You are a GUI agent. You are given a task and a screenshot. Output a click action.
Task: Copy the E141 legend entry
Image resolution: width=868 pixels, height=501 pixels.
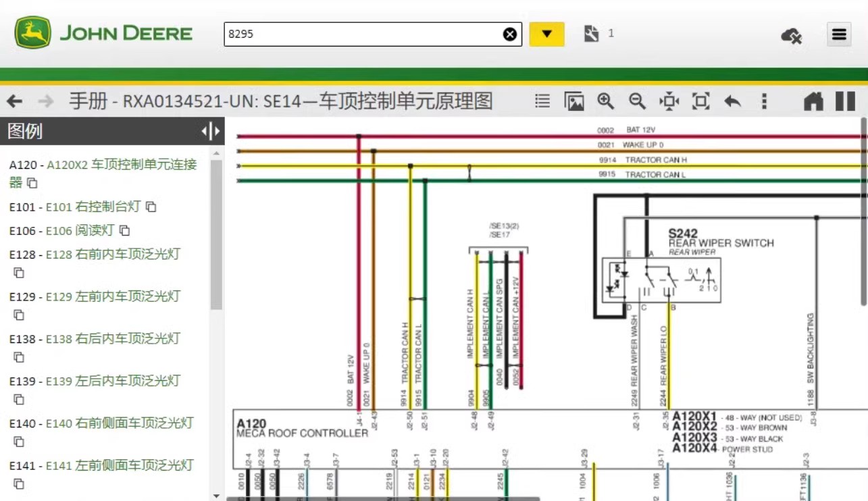[x=19, y=483]
